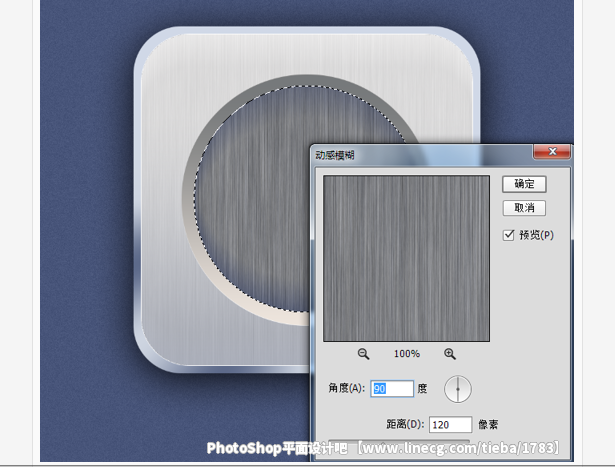Zoom in the preview with plus magnifier
Image resolution: width=615 pixels, height=467 pixels.
[x=449, y=354]
